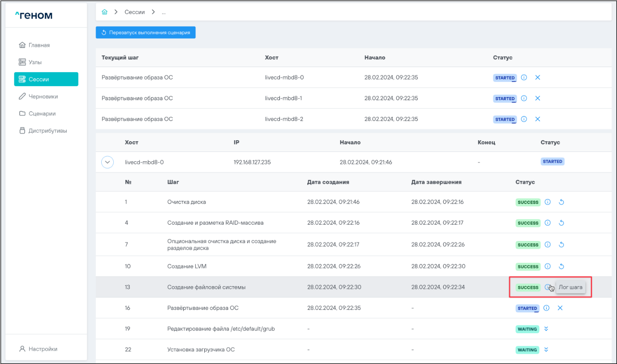Click 'Перезапуск выполнения сценария' button
The image size is (617, 364).
pyautogui.click(x=146, y=33)
